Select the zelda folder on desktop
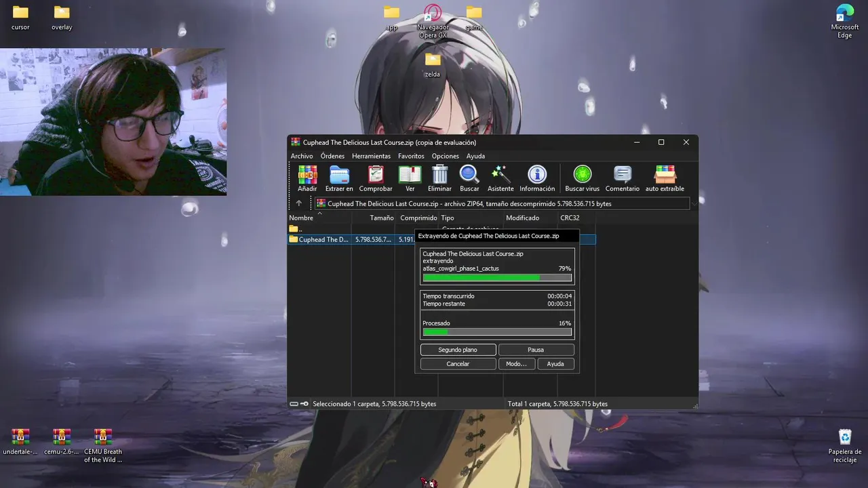This screenshot has height=488, width=868. pyautogui.click(x=433, y=65)
